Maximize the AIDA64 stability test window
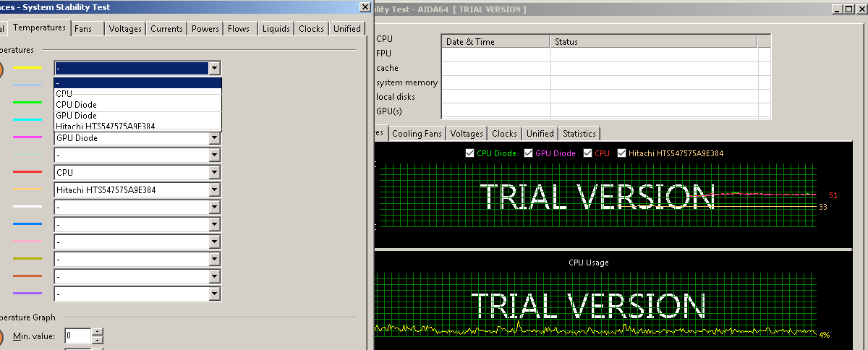Image resolution: width=868 pixels, height=350 pixels. click(x=848, y=9)
